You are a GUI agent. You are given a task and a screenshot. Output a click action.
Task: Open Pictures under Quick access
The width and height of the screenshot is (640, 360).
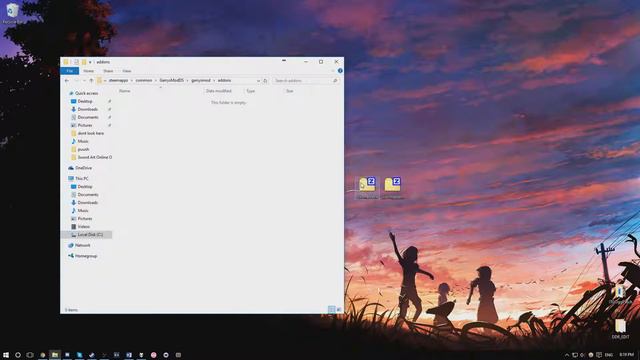point(84,125)
